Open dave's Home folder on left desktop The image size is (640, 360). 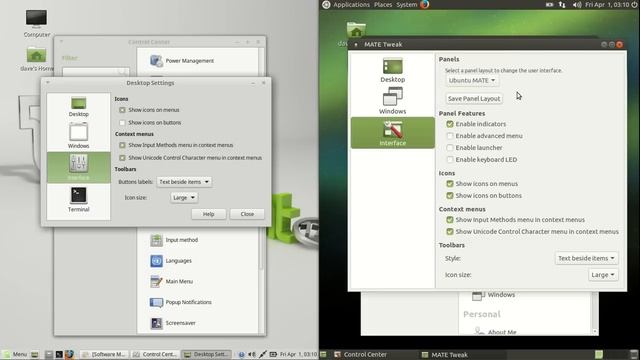click(36, 60)
